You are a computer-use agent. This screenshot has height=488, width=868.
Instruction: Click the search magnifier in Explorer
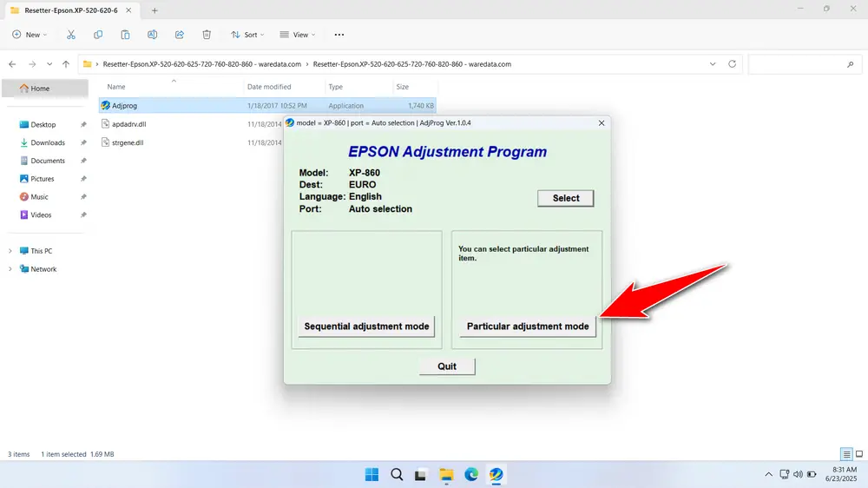851,65
